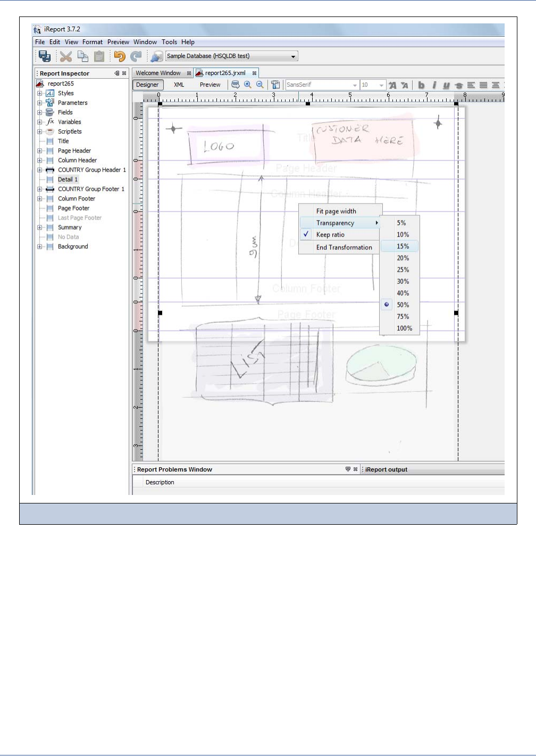Click the Zoom In magnifier
The width and height of the screenshot is (536, 756).
coord(248,85)
